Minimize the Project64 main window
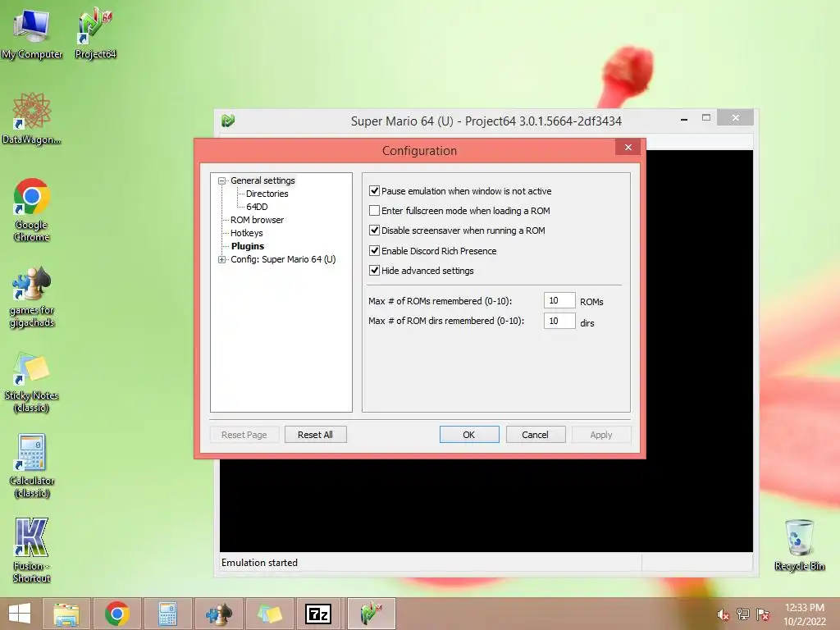The image size is (840, 630). point(684,119)
